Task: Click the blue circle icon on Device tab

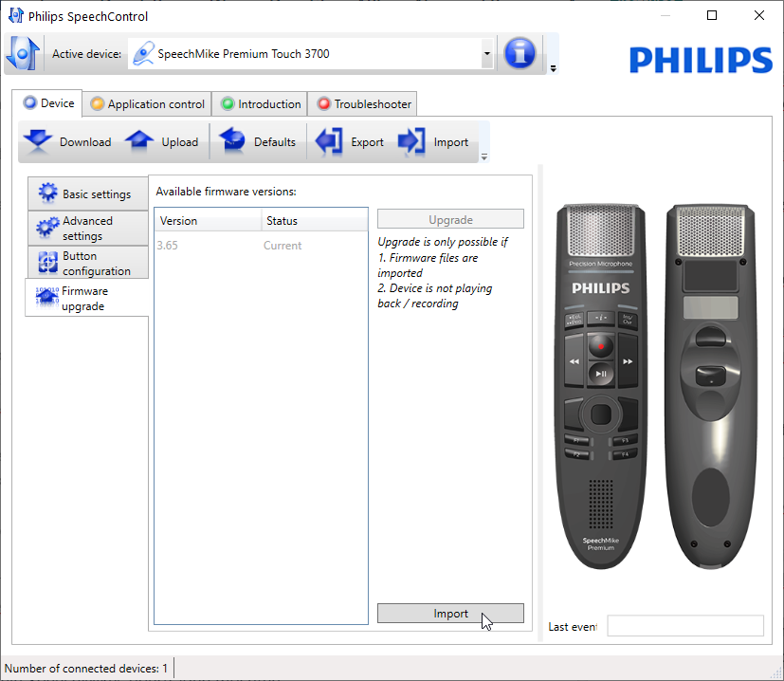Action: click(30, 102)
